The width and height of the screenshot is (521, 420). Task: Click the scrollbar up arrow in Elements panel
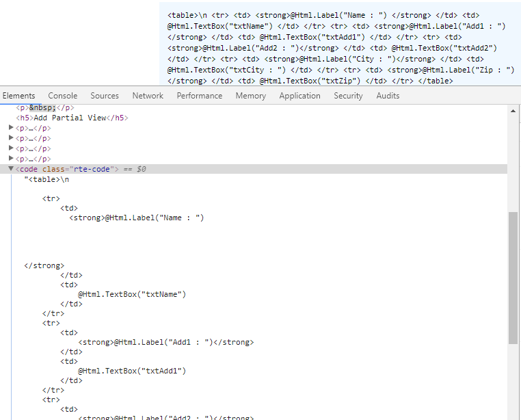pos(513,111)
